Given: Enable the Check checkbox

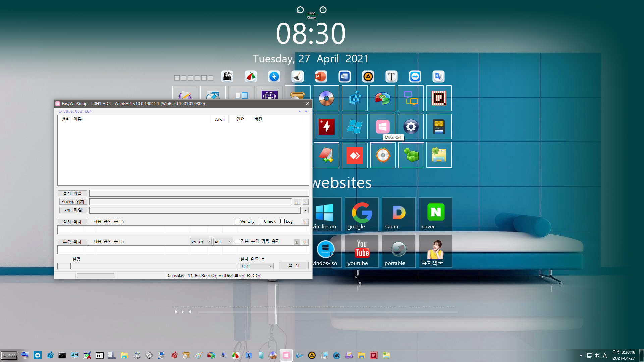Looking at the screenshot, I should [x=261, y=221].
